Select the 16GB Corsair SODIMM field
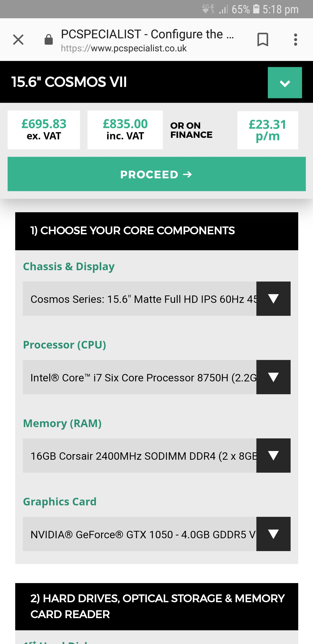Screen dimensions: 313x644 point(140,456)
